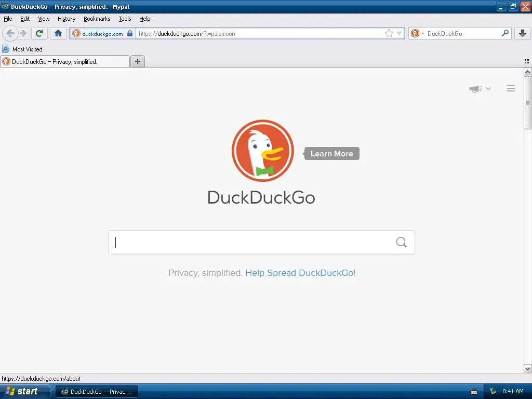Click the vertical scrollbar thumb
The height and width of the screenshot is (399, 532).
(x=527, y=103)
